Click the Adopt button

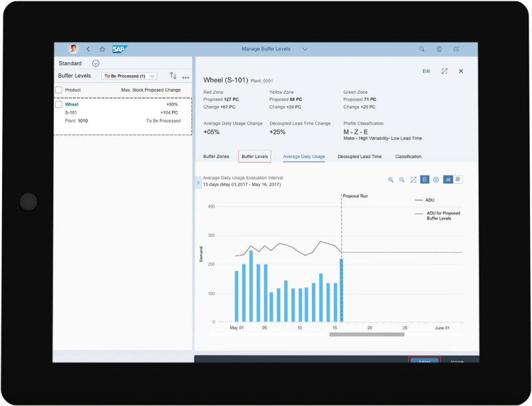(424, 360)
